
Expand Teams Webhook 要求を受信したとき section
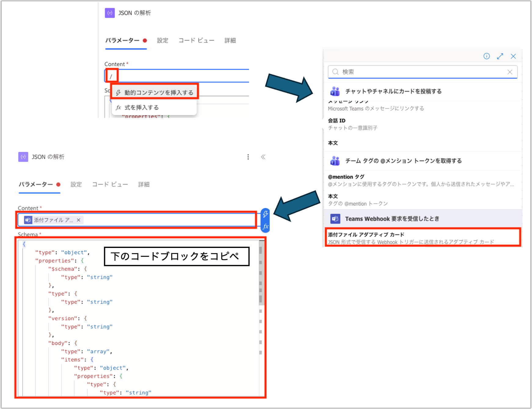click(x=392, y=219)
